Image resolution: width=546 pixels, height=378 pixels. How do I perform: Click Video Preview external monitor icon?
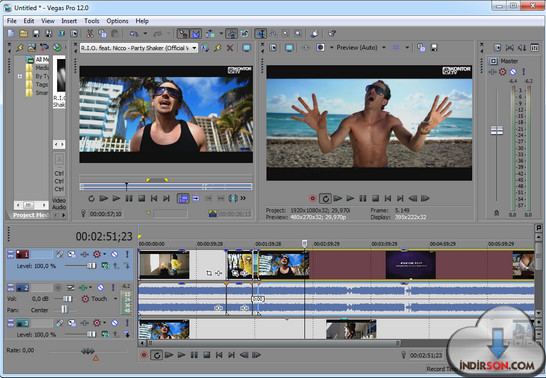pos(289,48)
